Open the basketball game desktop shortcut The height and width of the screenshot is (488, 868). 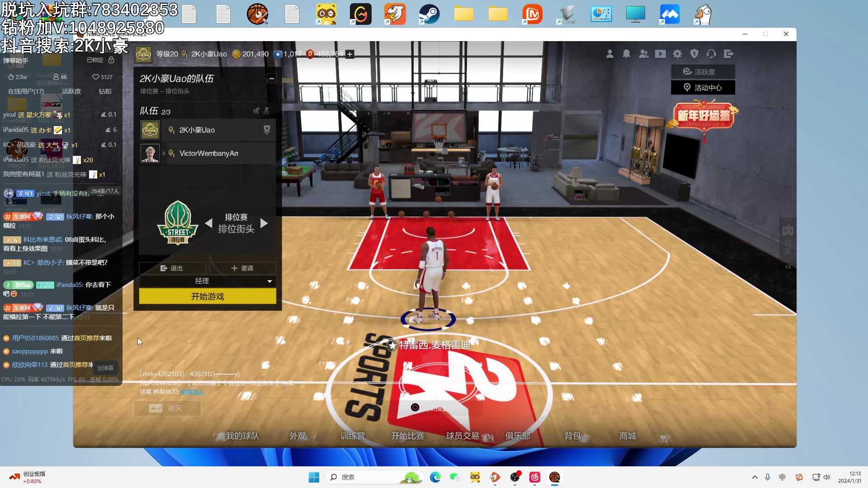click(258, 14)
